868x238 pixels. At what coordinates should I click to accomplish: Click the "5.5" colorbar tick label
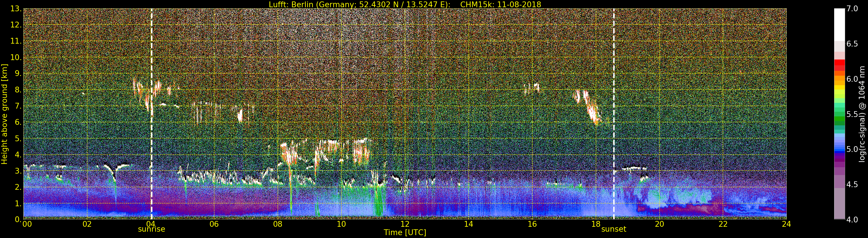[x=852, y=114]
